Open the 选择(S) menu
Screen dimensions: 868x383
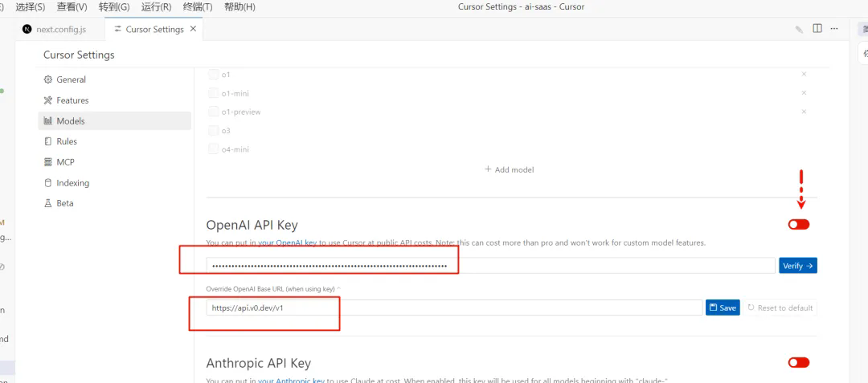(31, 7)
